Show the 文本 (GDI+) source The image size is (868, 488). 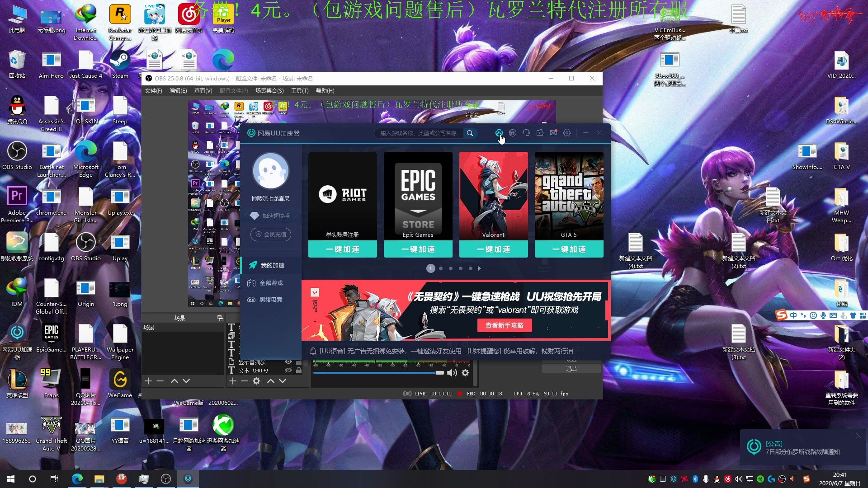288,371
